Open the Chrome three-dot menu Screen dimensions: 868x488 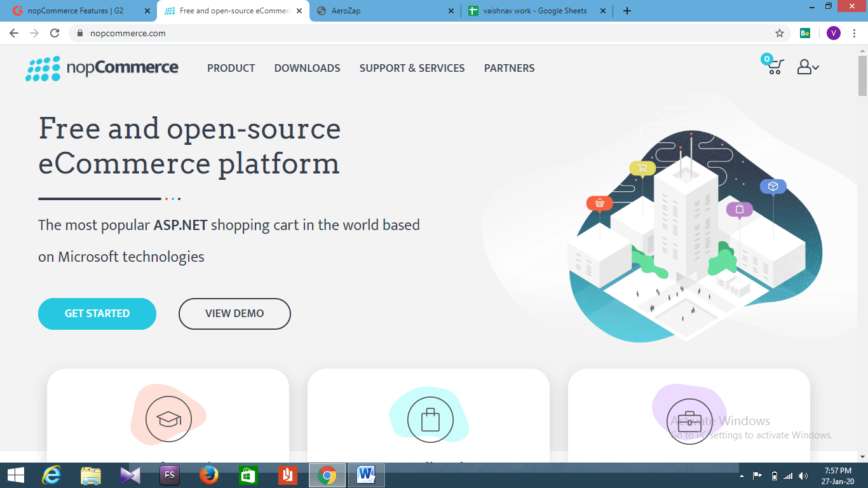pos(855,33)
